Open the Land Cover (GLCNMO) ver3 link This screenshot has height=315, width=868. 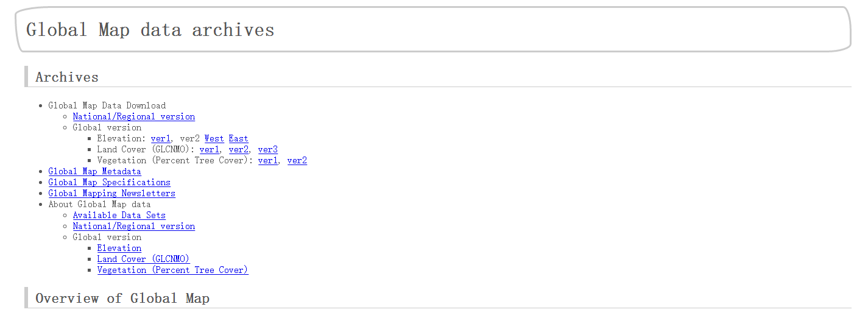268,149
